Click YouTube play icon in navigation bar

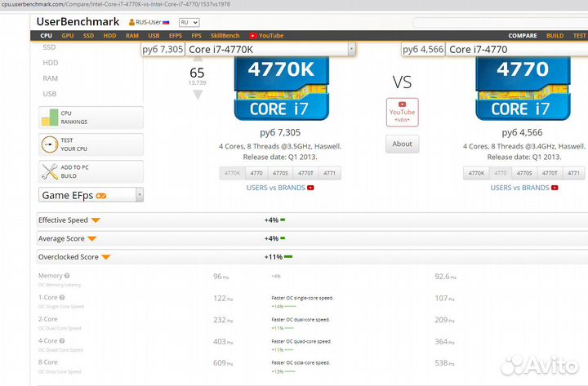253,36
